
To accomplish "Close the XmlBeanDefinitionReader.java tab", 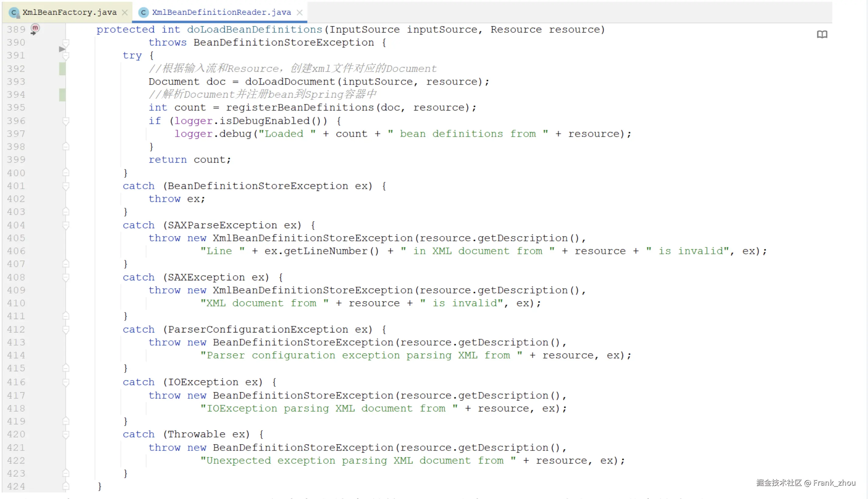I will click(x=299, y=13).
